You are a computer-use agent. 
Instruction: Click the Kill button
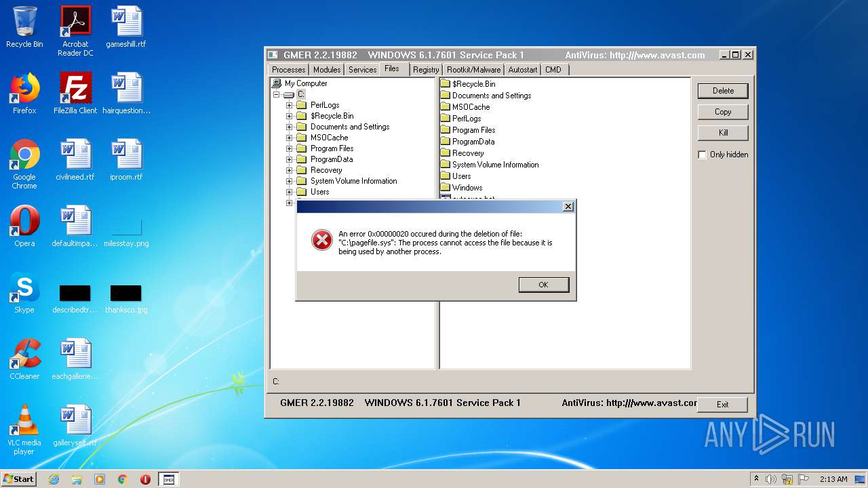723,133
